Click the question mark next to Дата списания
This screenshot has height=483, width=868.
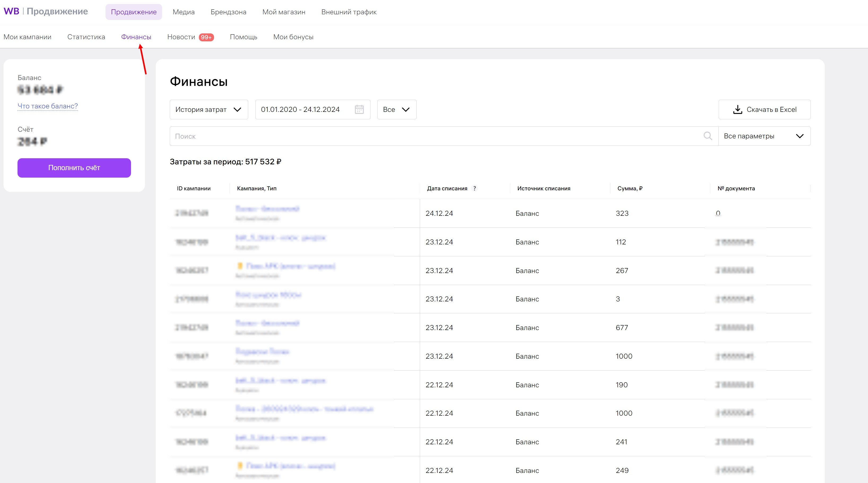pyautogui.click(x=474, y=188)
